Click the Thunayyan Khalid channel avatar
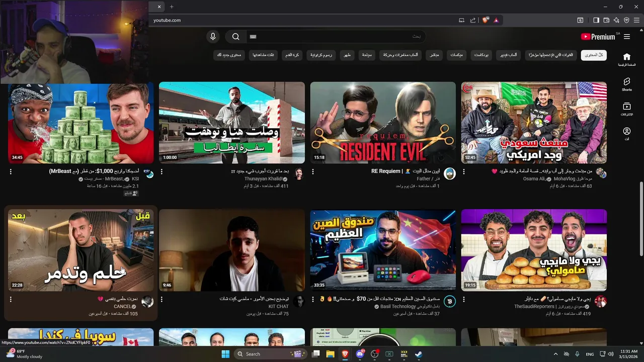644x362 pixels. 299,174
